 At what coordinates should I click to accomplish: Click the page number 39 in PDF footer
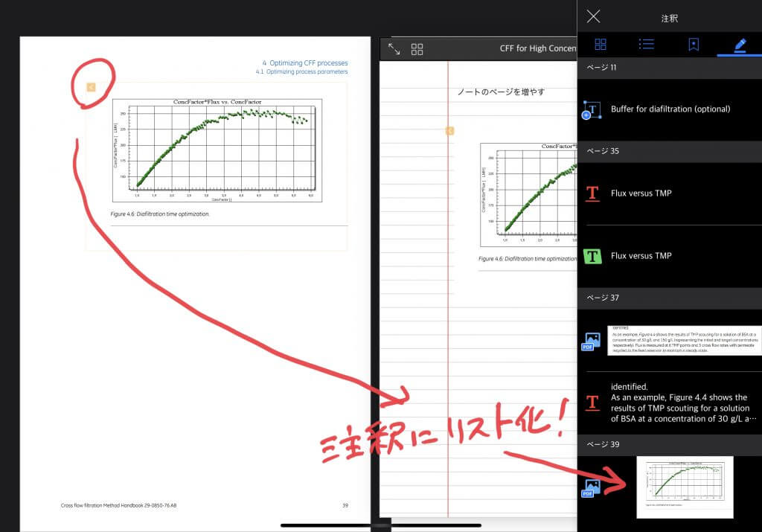click(x=345, y=506)
